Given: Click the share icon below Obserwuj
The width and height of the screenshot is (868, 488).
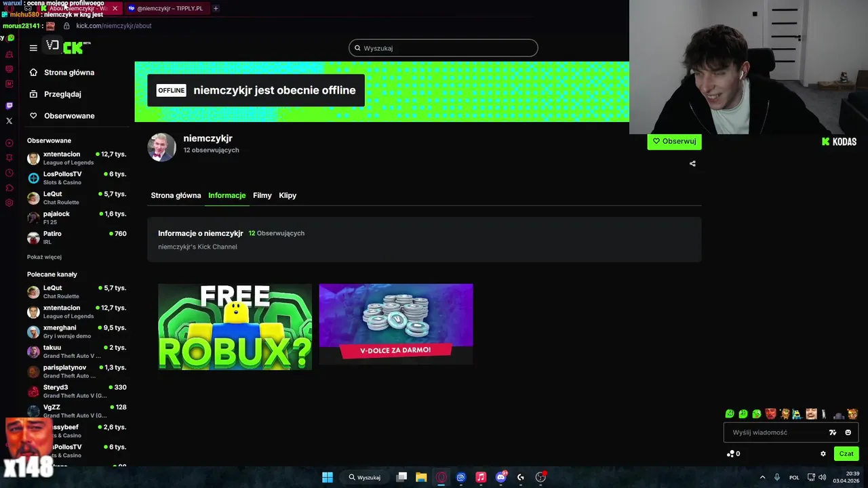Looking at the screenshot, I should pos(692,163).
